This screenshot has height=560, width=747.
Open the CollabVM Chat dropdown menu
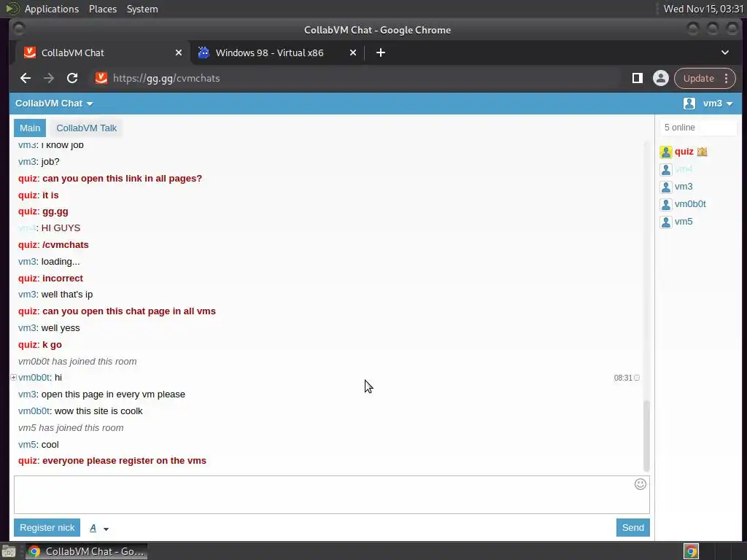[x=54, y=104]
